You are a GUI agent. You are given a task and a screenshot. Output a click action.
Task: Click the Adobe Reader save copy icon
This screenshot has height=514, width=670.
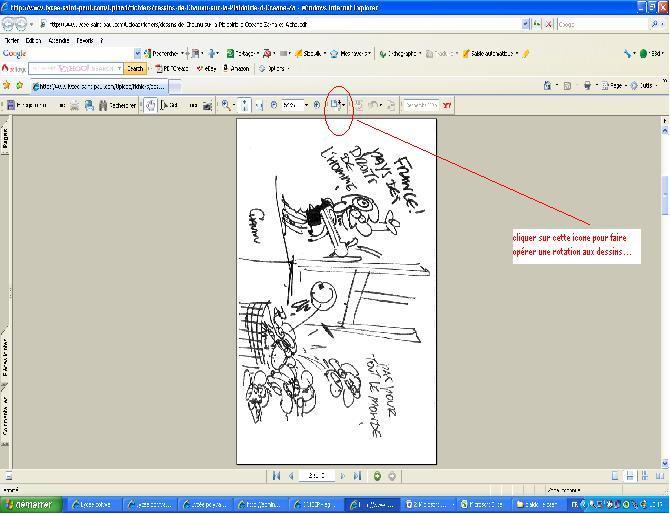[11, 105]
